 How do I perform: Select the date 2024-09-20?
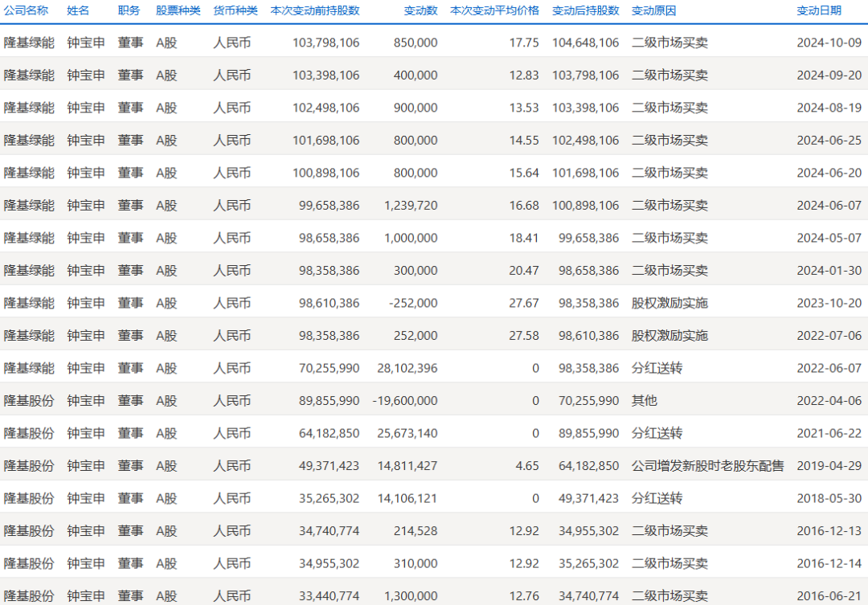click(829, 76)
